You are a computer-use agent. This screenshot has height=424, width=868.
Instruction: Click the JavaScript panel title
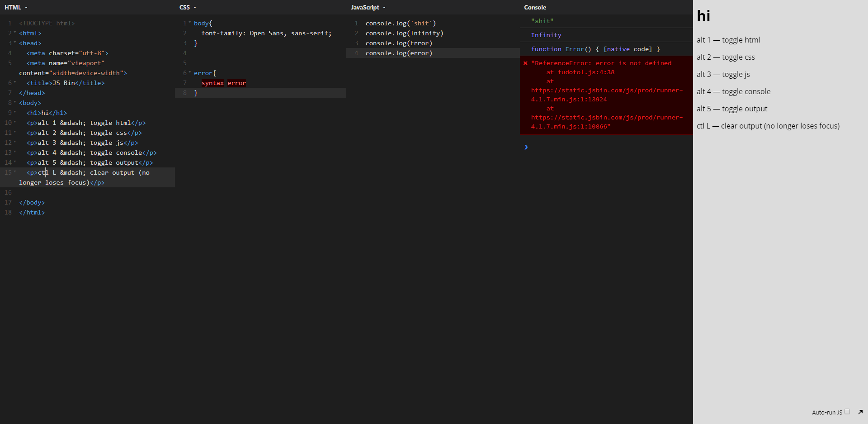click(365, 7)
